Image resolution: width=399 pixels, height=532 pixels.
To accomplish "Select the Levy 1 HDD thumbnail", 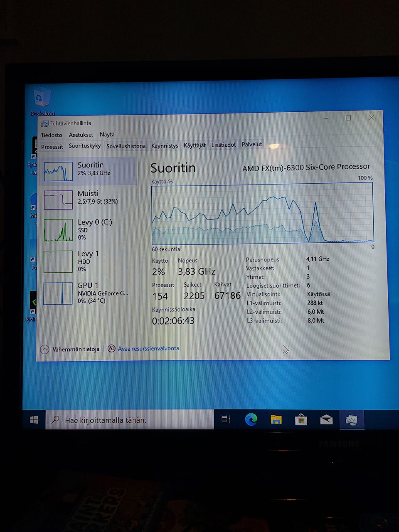I will click(x=58, y=261).
